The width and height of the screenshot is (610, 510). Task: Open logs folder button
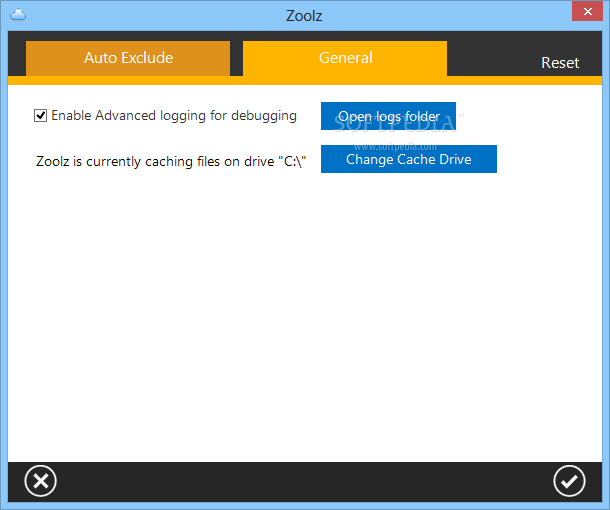[388, 116]
